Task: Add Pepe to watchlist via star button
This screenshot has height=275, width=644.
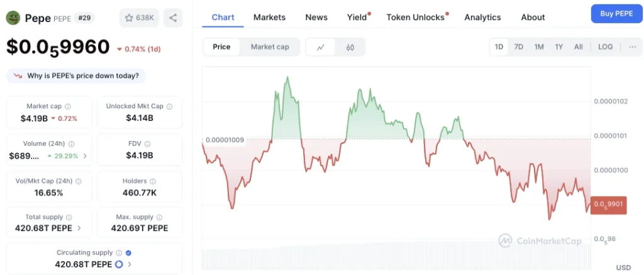Action: point(139,18)
